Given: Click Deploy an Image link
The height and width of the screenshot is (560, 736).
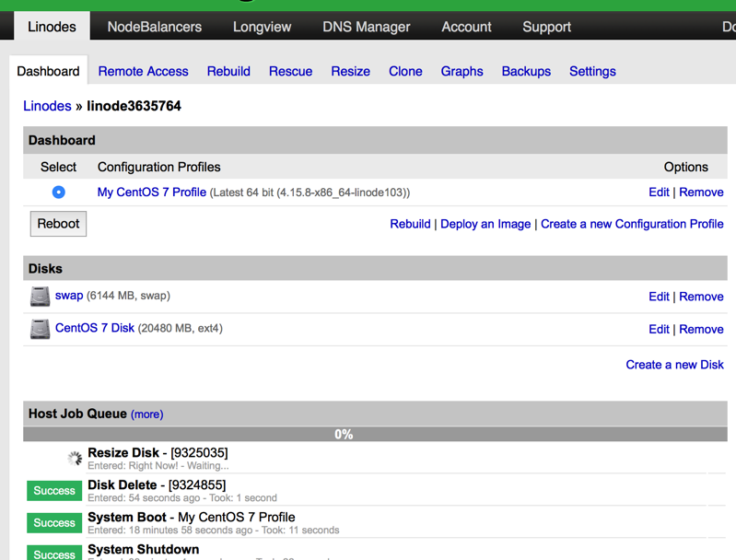Looking at the screenshot, I should coord(485,224).
